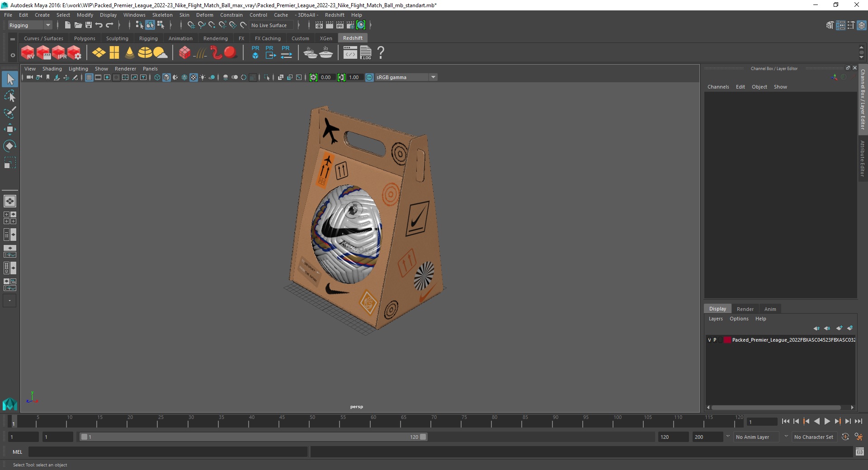Switch to the Anim layer tab
The width and height of the screenshot is (868, 470).
(x=770, y=309)
